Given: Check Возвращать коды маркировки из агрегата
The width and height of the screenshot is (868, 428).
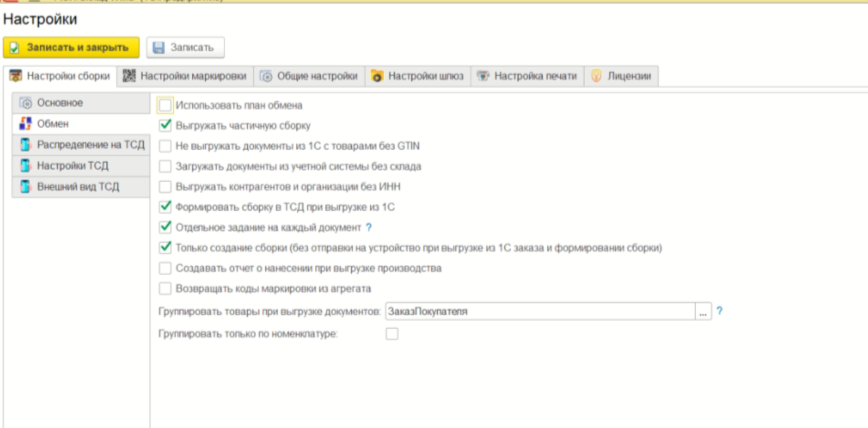Looking at the screenshot, I should [x=165, y=289].
